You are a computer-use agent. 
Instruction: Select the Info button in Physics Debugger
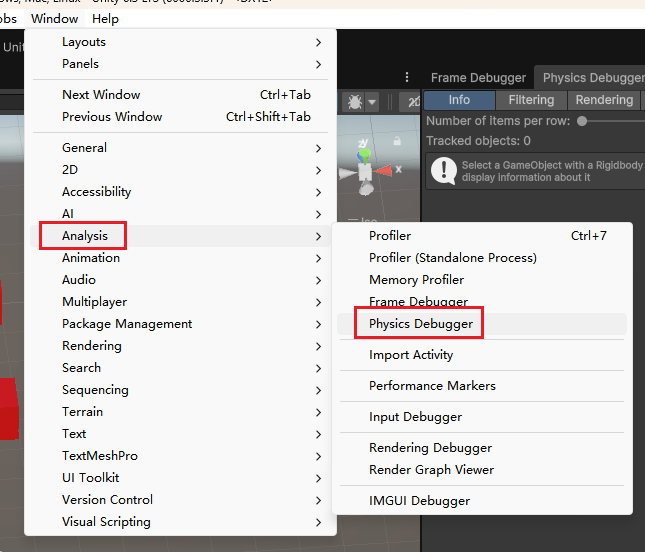[459, 100]
